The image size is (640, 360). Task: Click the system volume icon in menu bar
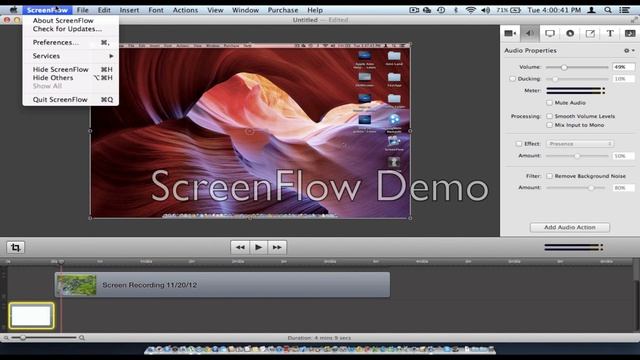coord(485,10)
